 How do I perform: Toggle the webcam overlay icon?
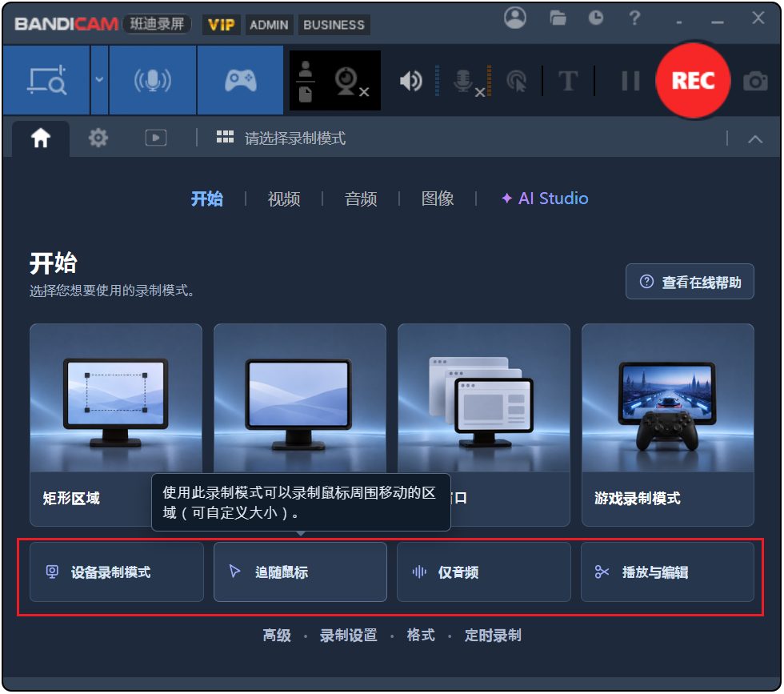pos(351,81)
